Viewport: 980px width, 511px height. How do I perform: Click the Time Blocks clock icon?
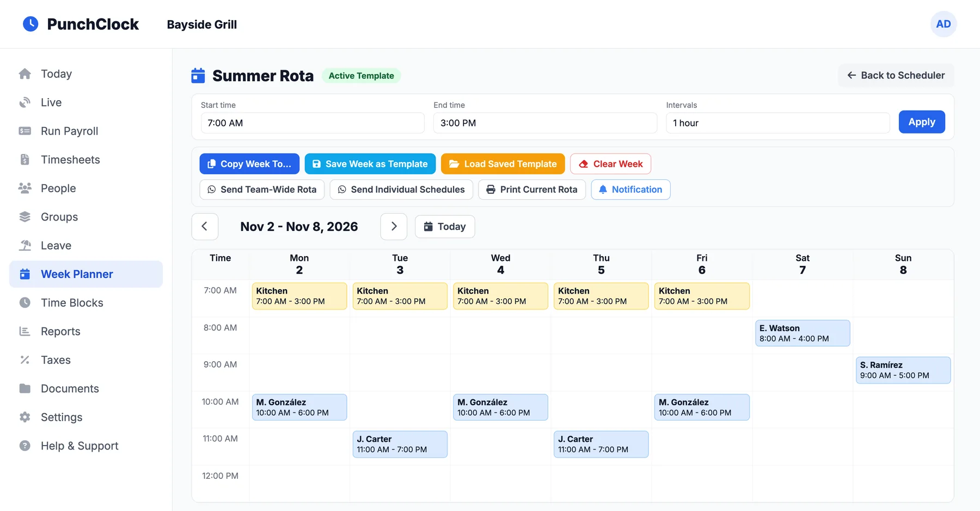point(25,302)
